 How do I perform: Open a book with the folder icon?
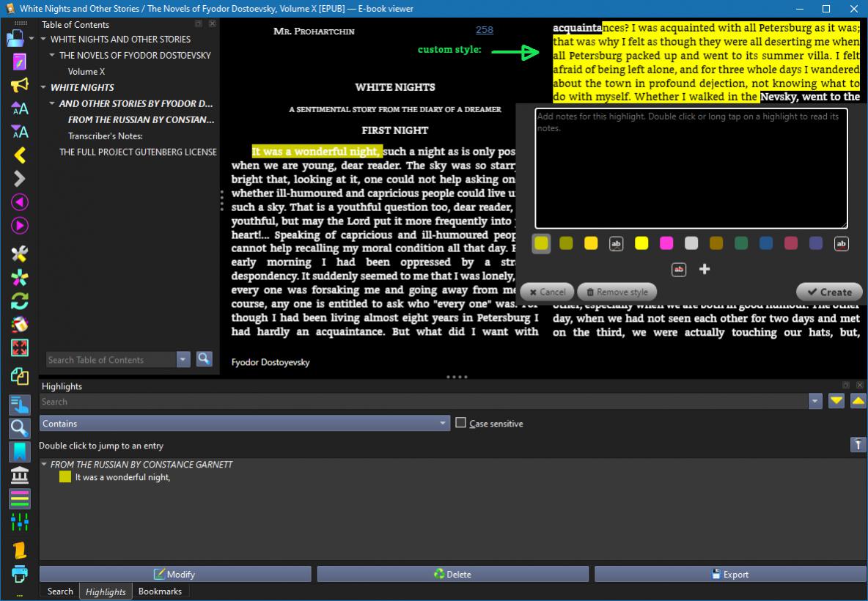coord(15,38)
